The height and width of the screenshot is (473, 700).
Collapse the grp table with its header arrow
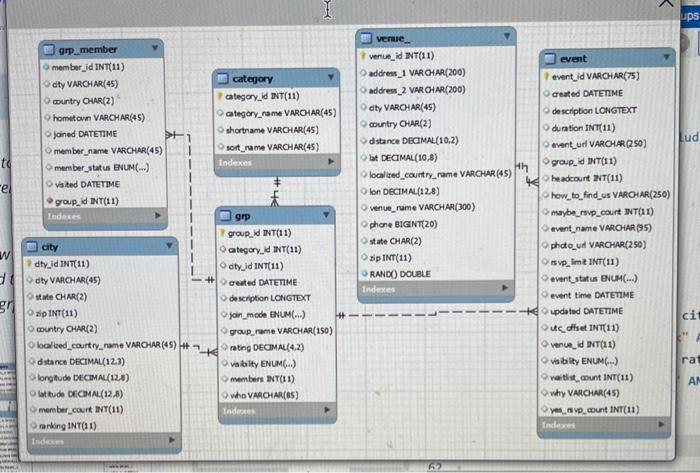pos(326,215)
